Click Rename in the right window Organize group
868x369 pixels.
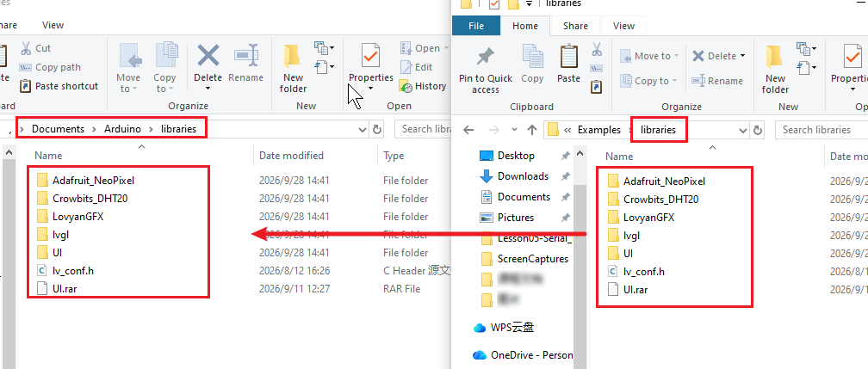[717, 81]
